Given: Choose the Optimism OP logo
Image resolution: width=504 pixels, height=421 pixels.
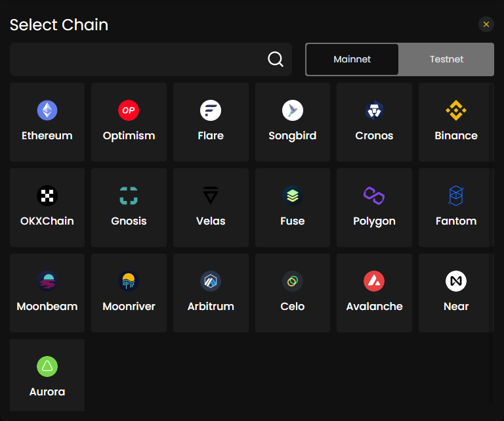Looking at the screenshot, I should click(129, 110).
